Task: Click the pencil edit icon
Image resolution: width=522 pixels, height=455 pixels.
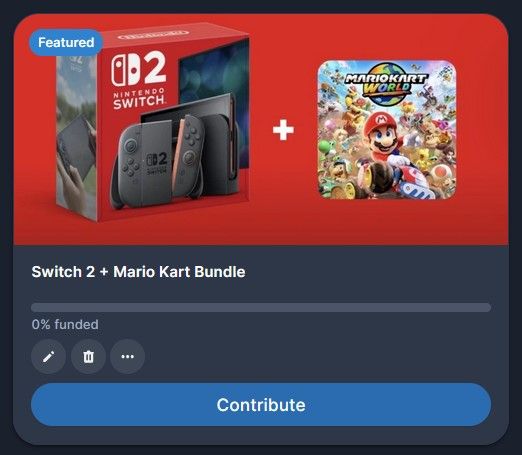Action: 48,357
